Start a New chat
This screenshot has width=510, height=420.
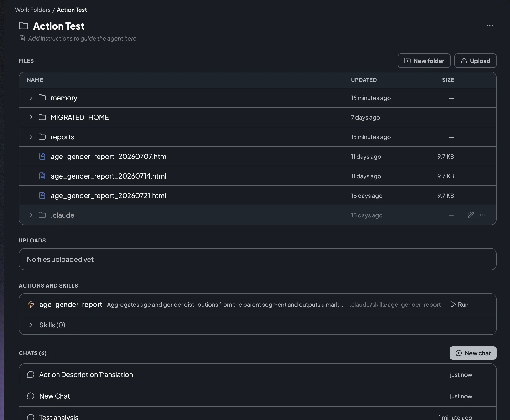(473, 353)
